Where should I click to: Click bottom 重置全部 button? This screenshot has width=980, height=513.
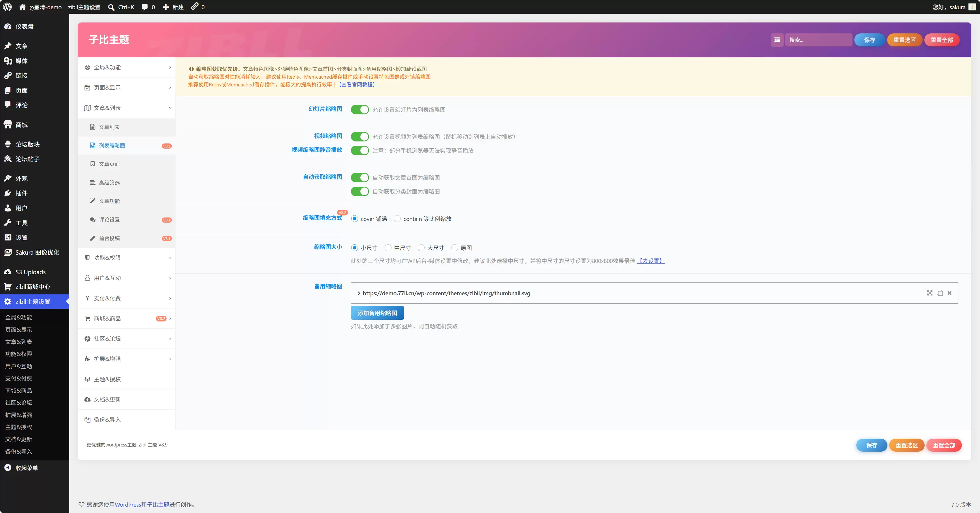pos(943,445)
